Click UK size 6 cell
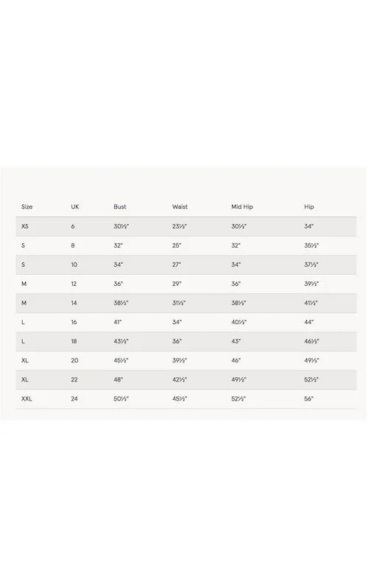Image resolution: width=368 pixels, height=588 pixels. click(73, 226)
